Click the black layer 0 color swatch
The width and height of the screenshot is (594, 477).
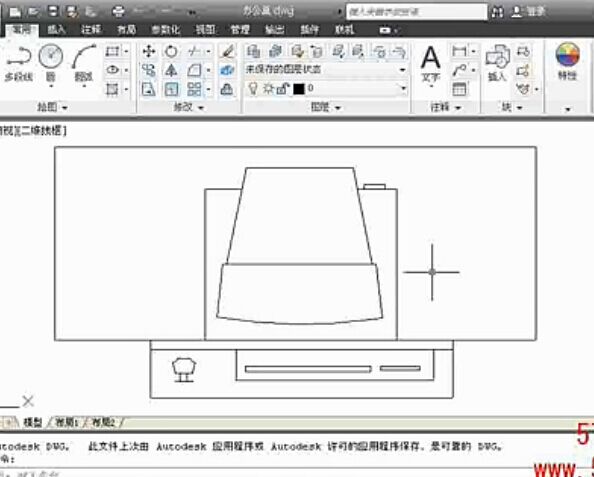[299, 89]
